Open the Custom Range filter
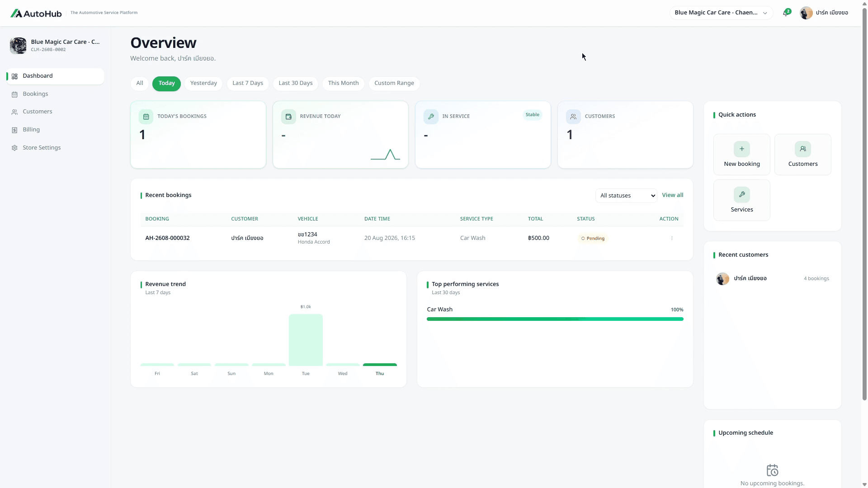This screenshot has height=488, width=868. (394, 84)
